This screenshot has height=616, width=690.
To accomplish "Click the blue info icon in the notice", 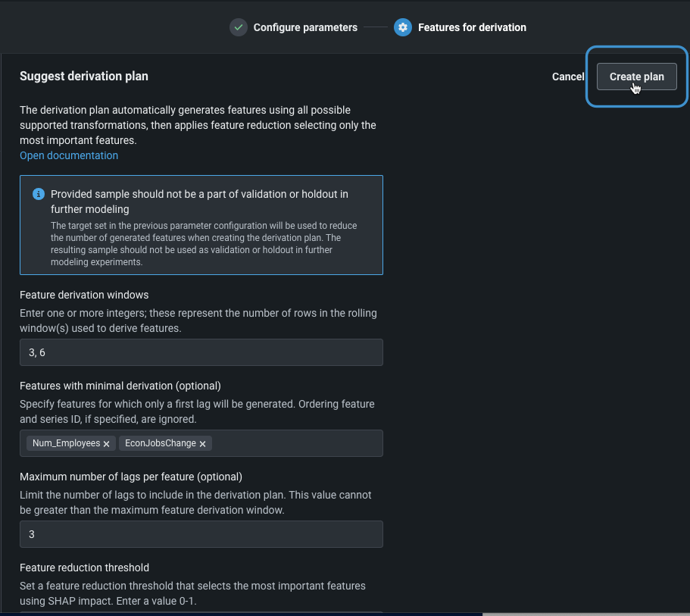I will 39,195.
